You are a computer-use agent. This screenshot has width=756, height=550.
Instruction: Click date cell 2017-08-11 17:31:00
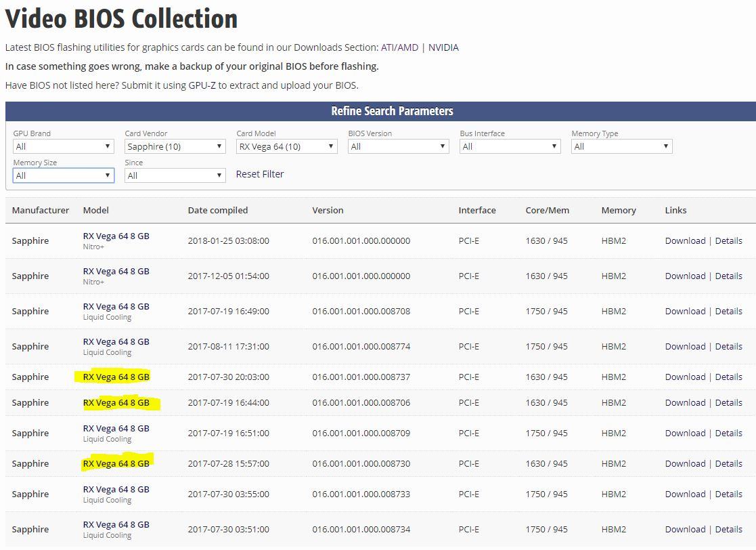tap(229, 346)
